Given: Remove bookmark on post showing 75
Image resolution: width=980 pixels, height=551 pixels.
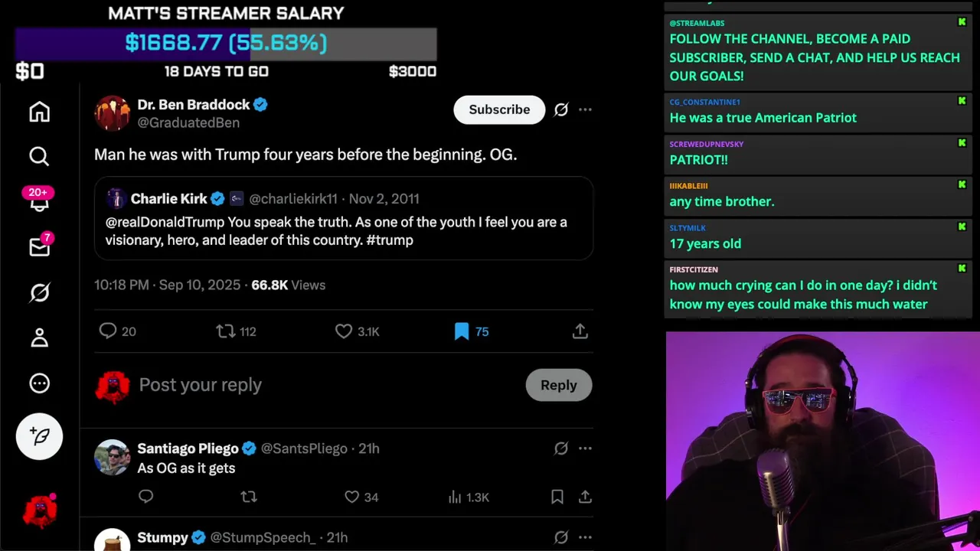Looking at the screenshot, I should 472,331.
